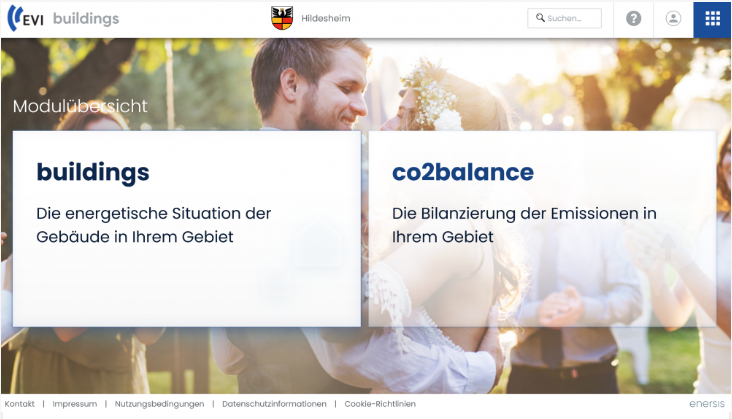Click the buildings heading text
This screenshot has width=732, height=419.
[x=93, y=173]
